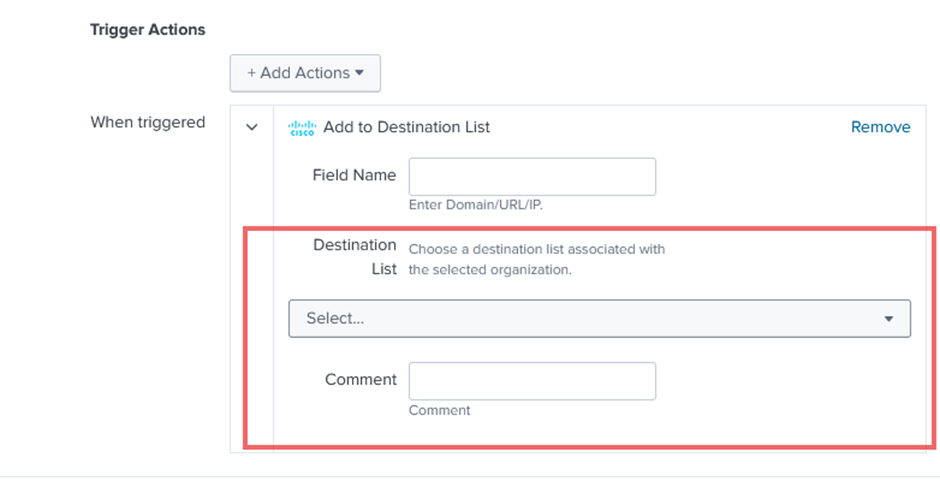Image resolution: width=940 pixels, height=487 pixels.
Task: Remove the Add to Destination List action
Action: (x=880, y=127)
